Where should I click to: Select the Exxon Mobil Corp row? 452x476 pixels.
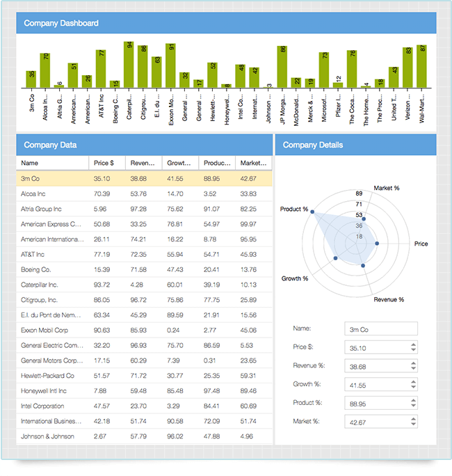pyautogui.click(x=144, y=331)
